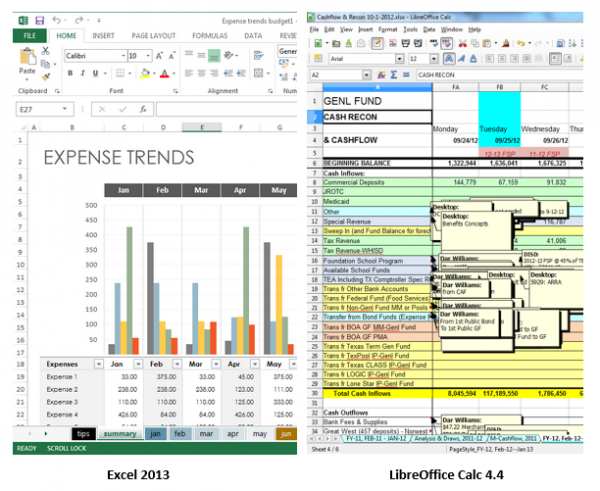
Task: Toggle Bold formatting in Excel's Font group
Action: pos(70,74)
